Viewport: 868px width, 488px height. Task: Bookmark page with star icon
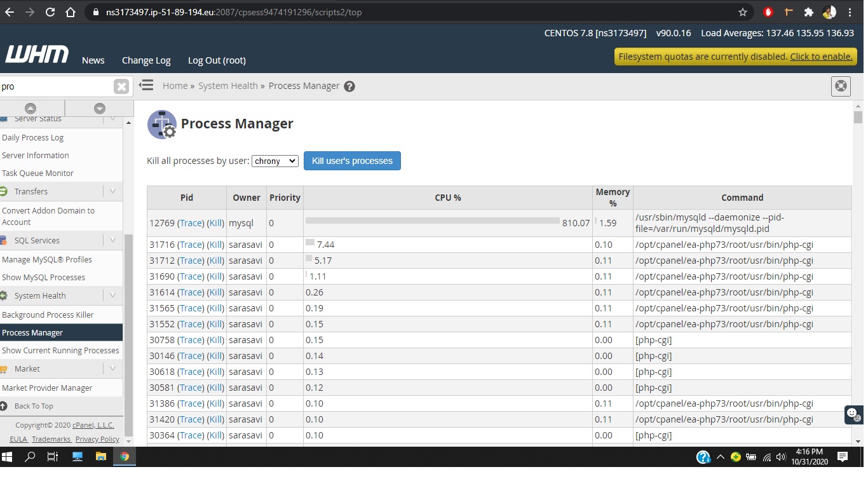click(x=743, y=12)
